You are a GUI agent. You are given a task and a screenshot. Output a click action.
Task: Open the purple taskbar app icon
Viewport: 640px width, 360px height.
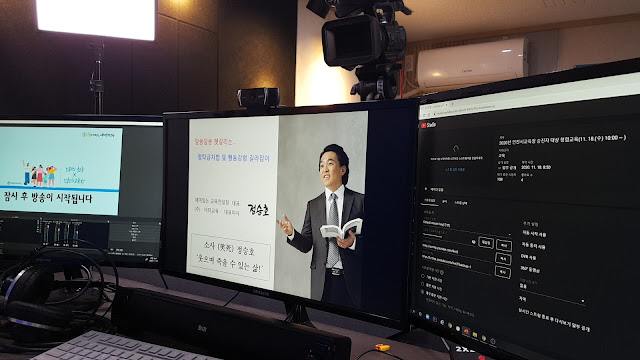(435, 319)
